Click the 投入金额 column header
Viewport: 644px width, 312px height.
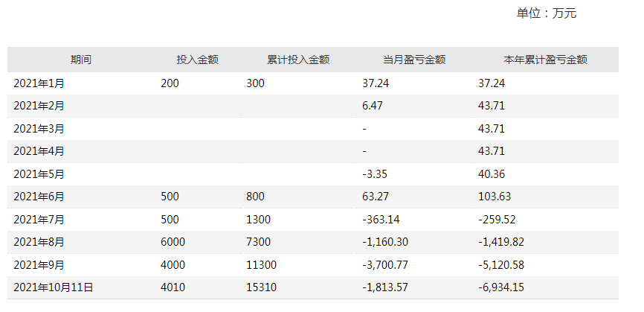197,60
